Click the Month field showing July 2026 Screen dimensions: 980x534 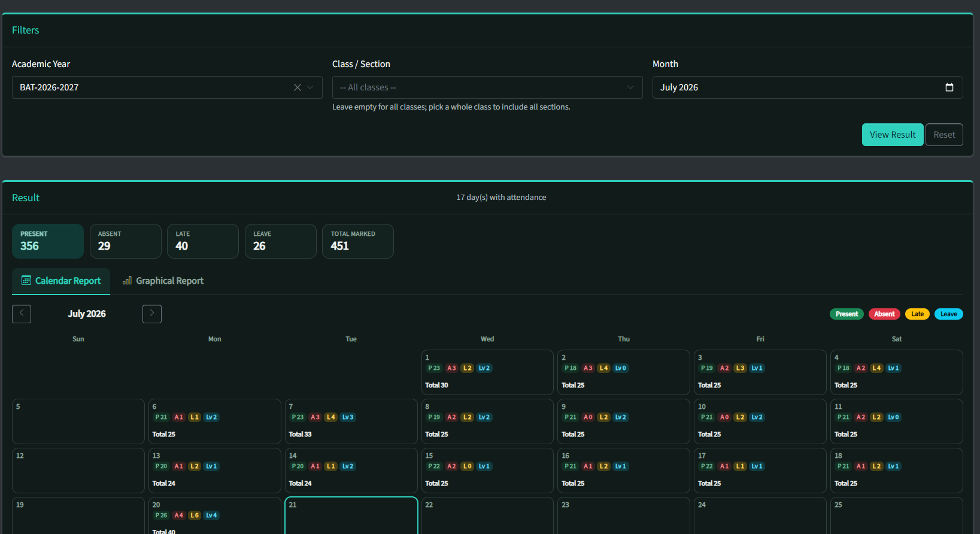tap(808, 87)
